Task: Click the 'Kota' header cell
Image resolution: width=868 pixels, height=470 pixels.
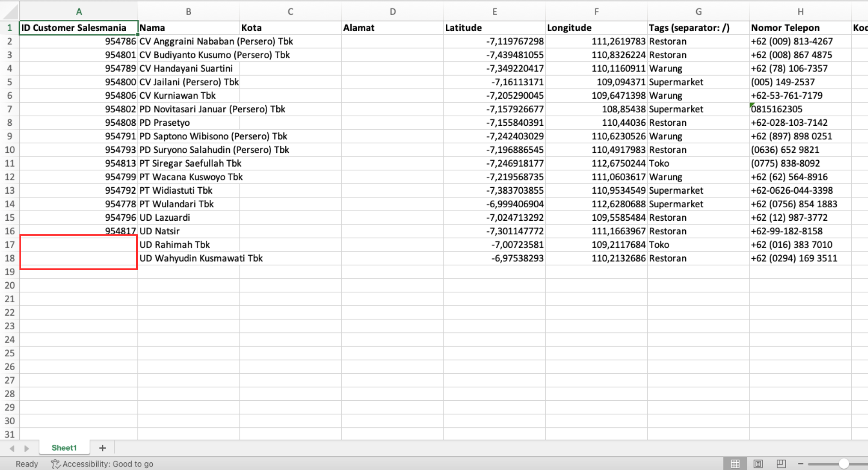Action: coord(291,28)
